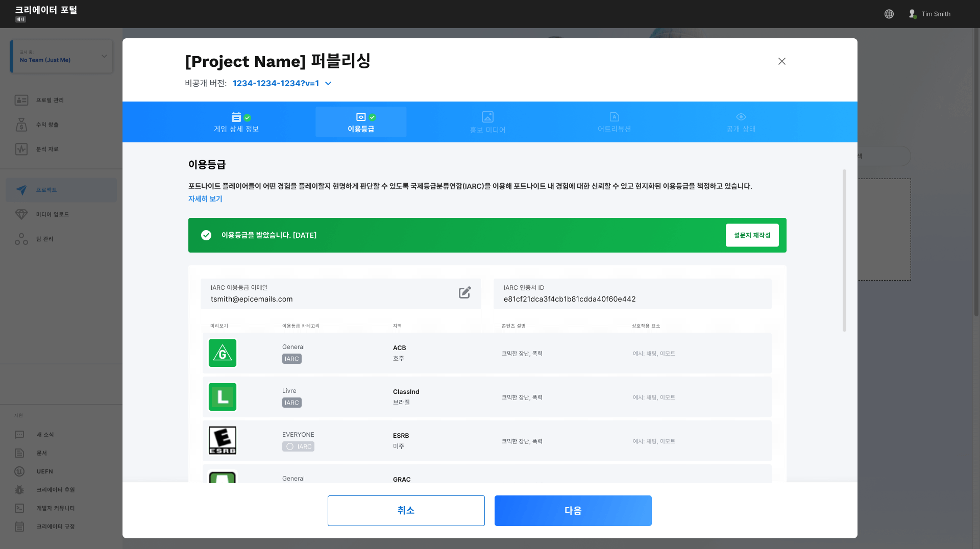980x549 pixels.
Task: Switch to 공개 상태 tab
Action: [x=741, y=122]
